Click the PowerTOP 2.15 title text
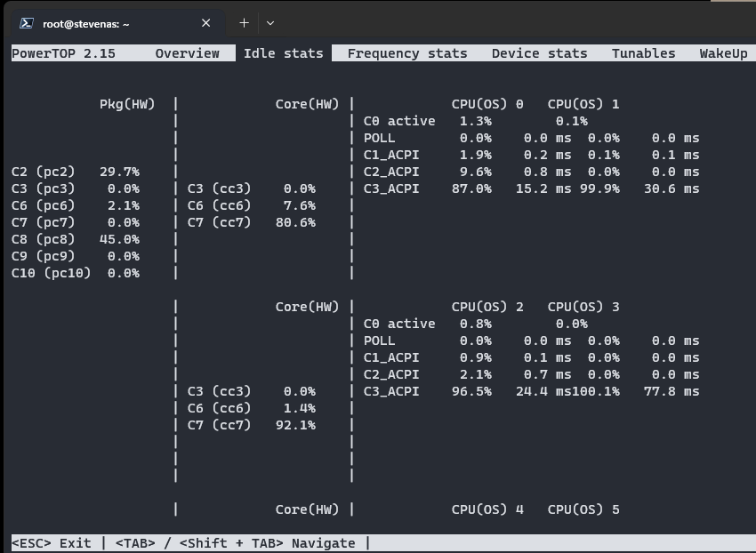The width and height of the screenshot is (756, 553). tap(64, 53)
